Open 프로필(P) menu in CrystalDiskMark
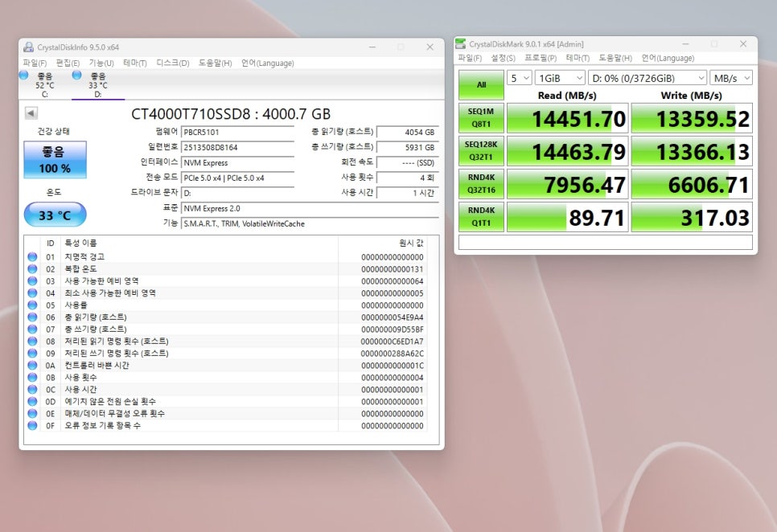The image size is (777, 532). coord(541,58)
